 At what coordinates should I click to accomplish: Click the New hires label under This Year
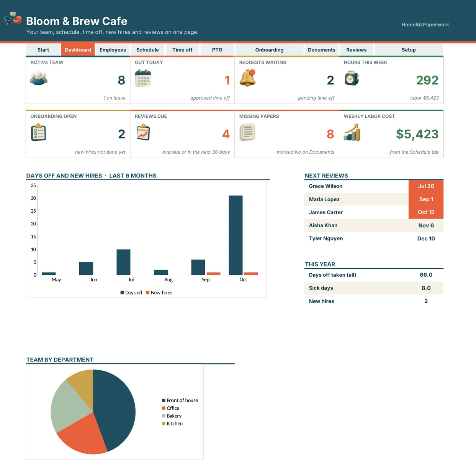[321, 301]
